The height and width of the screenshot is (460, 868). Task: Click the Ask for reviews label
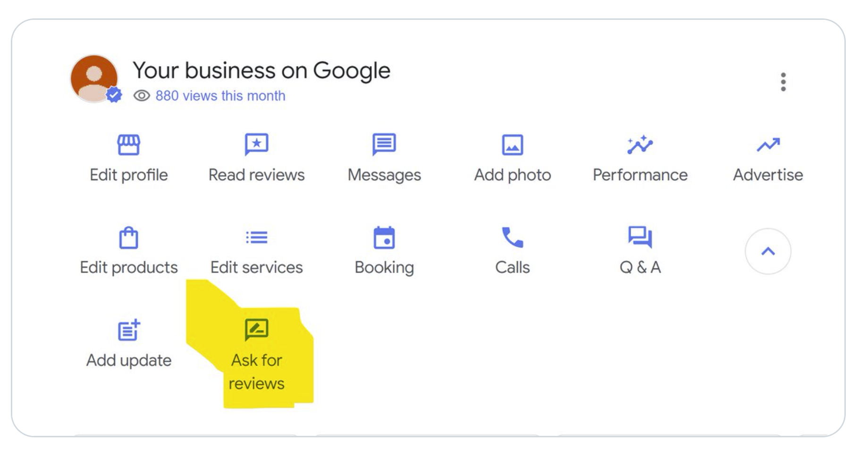(x=256, y=372)
